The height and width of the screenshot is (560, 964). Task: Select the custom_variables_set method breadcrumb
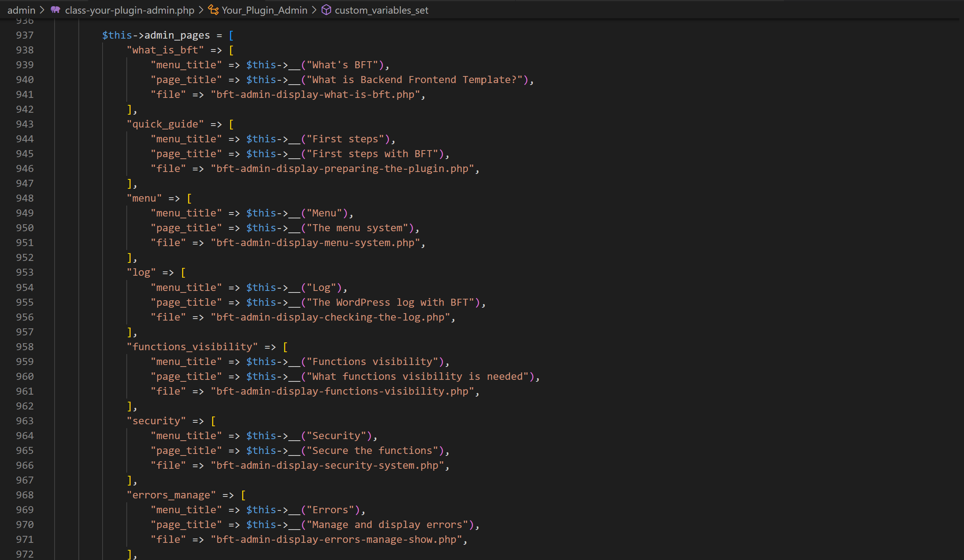tap(381, 10)
